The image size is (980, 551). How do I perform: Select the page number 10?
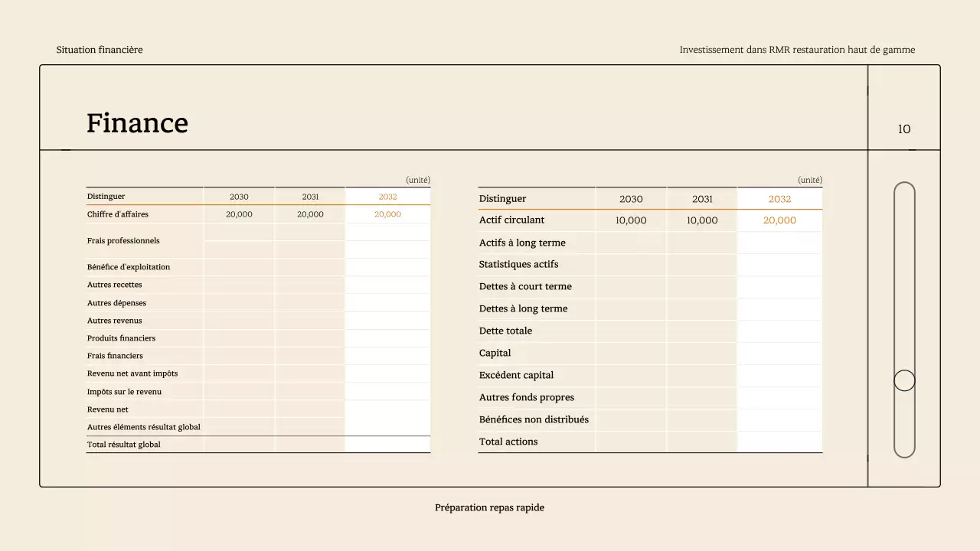pos(904,129)
